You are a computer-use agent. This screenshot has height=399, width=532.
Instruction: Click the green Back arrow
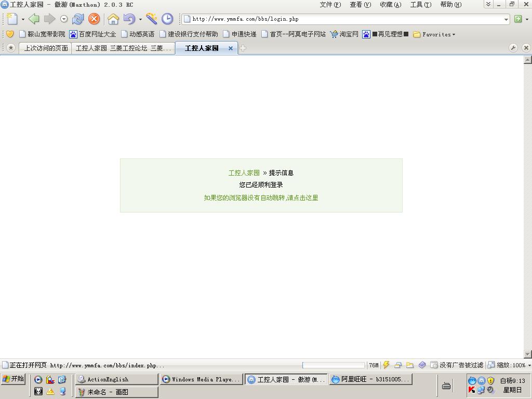pos(34,19)
